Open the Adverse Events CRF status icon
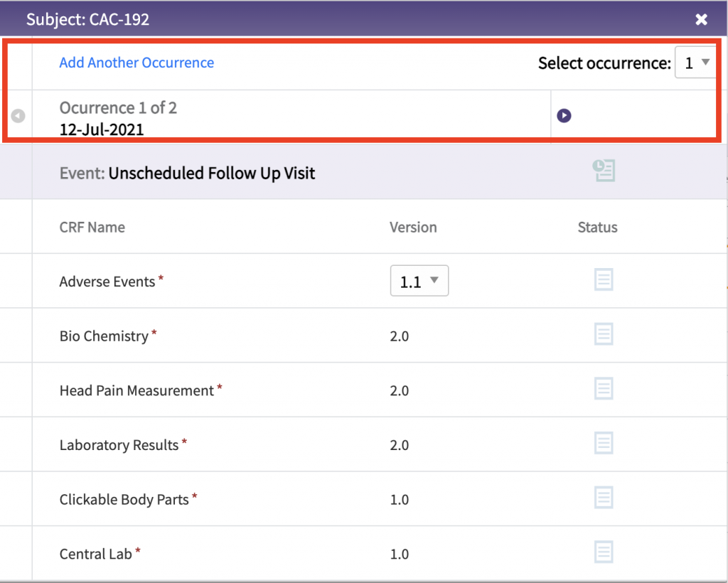 tap(603, 280)
